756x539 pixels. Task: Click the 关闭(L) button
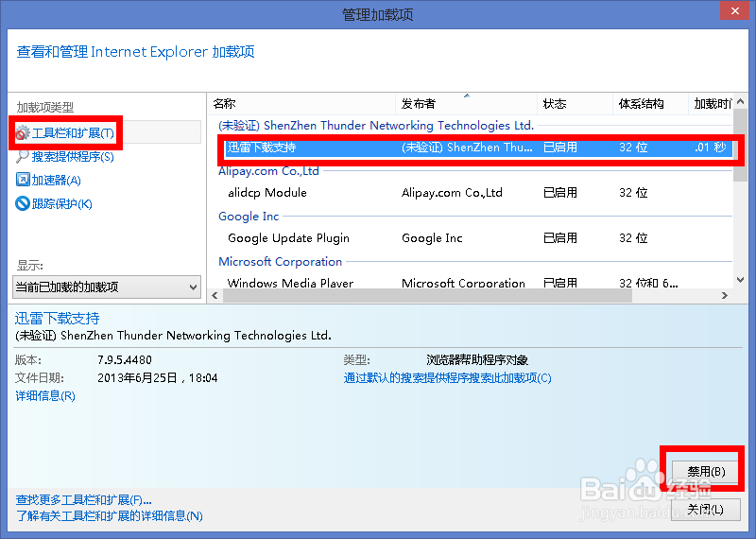(706, 510)
